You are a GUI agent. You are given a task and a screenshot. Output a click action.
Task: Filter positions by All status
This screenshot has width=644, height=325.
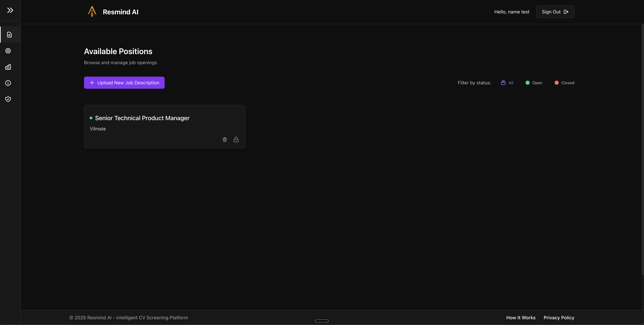click(507, 83)
